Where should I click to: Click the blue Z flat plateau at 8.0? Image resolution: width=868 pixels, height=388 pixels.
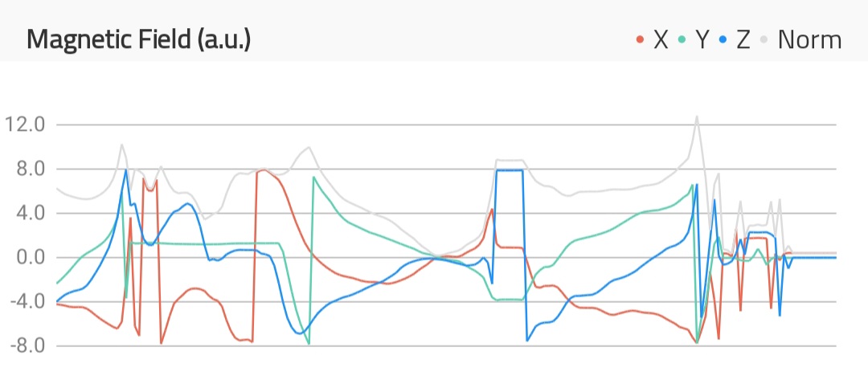510,170
